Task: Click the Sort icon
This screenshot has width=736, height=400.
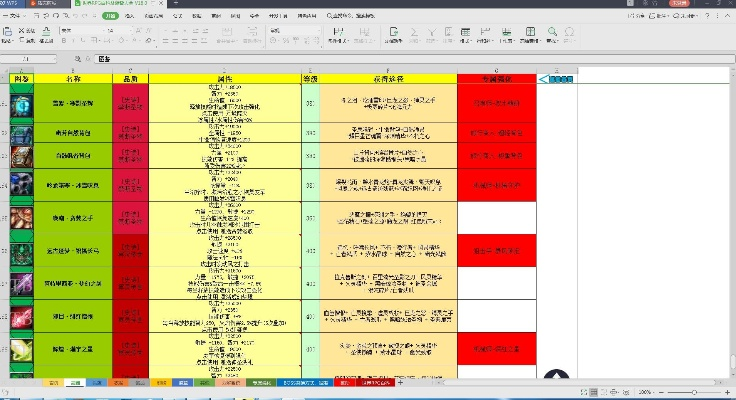Action: click(448, 32)
